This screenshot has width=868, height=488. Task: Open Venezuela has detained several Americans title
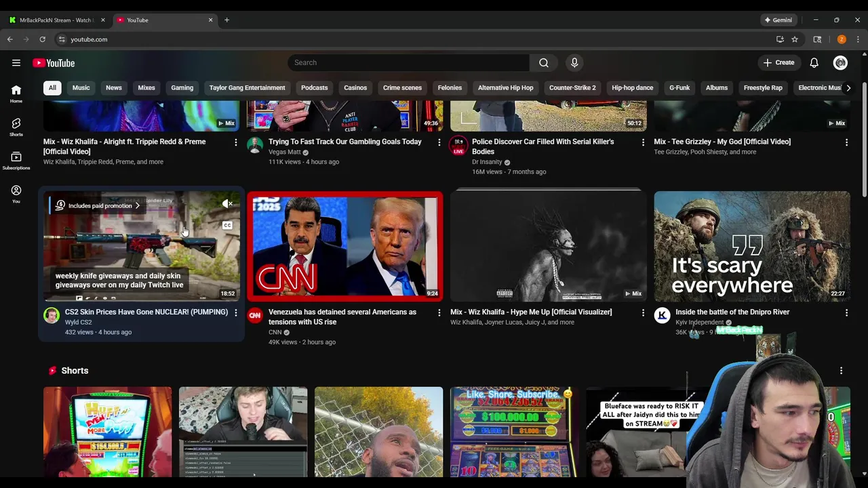[342, 317]
